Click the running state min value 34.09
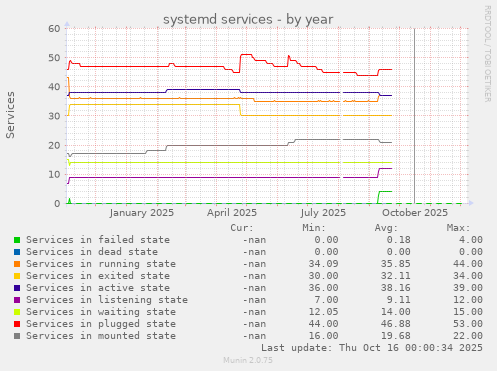The width and height of the screenshot is (497, 371). click(x=323, y=264)
